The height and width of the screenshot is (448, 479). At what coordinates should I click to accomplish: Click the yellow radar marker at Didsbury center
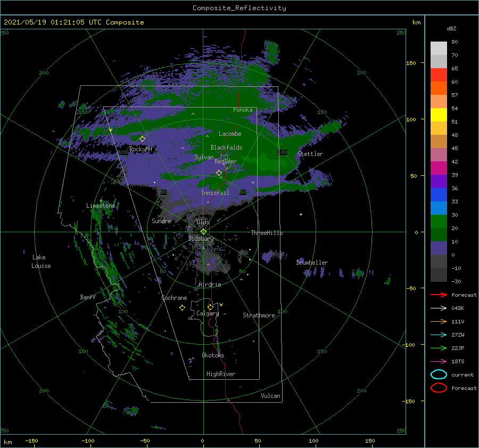click(x=203, y=232)
